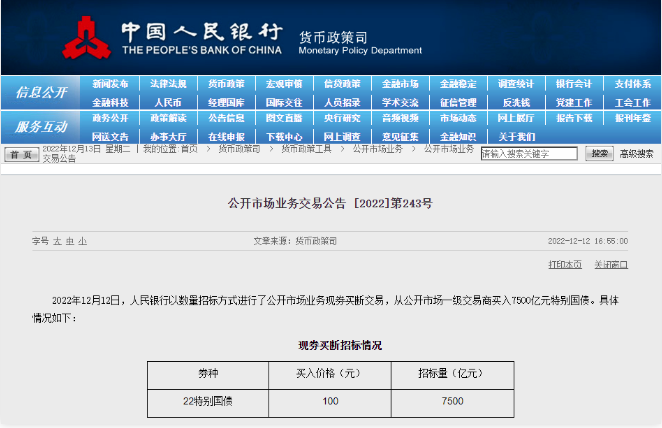This screenshot has width=662, height=428.
Task: Open 经理国库 navigation item
Action: 226,103
